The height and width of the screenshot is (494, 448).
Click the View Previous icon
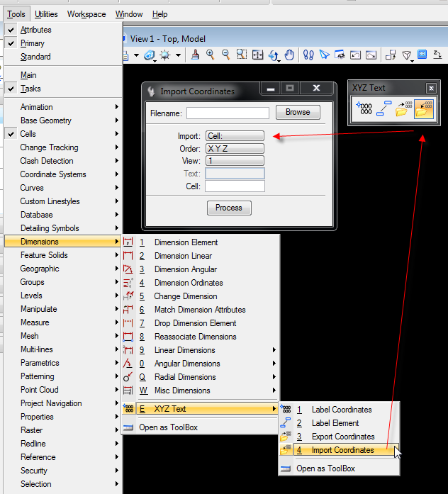tap(355, 55)
